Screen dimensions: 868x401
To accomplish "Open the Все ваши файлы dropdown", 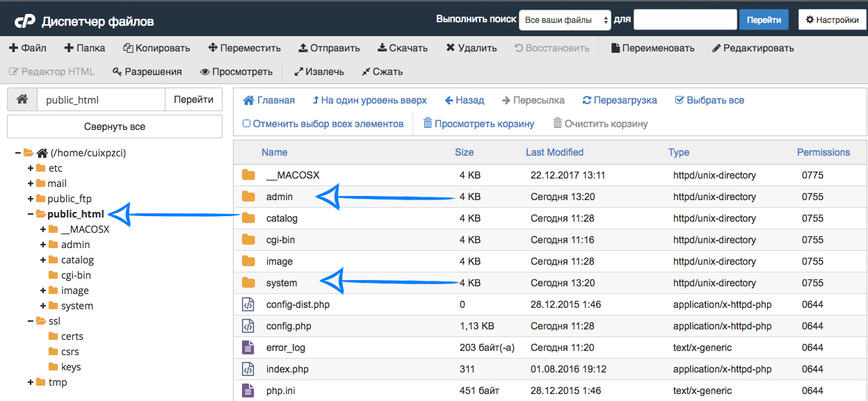I will pos(565,19).
